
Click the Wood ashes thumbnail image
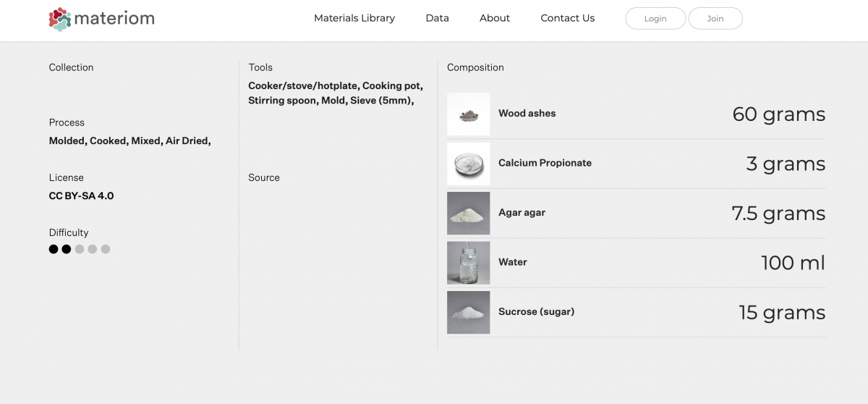click(x=468, y=114)
